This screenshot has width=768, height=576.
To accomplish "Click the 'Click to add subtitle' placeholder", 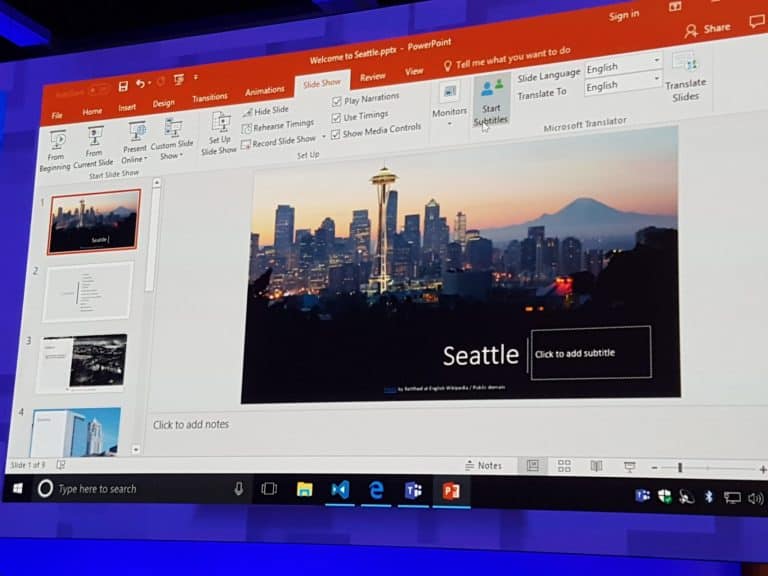I will coord(591,353).
